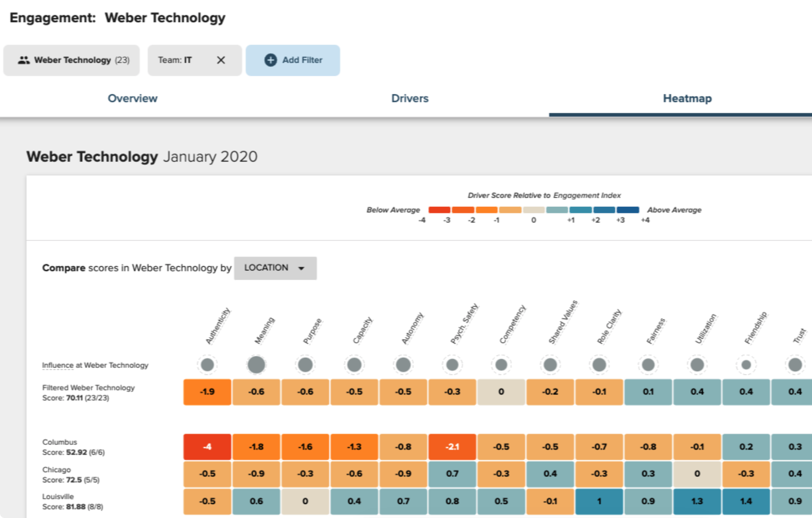Click Louisville Friendship cell showing 1.4
This screenshot has width=812, height=518.
[746, 501]
